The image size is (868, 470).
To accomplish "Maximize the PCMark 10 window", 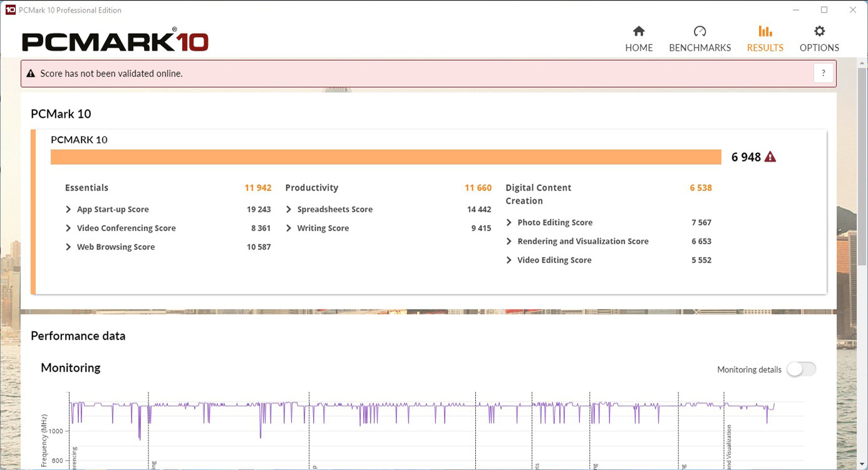I will (x=824, y=10).
